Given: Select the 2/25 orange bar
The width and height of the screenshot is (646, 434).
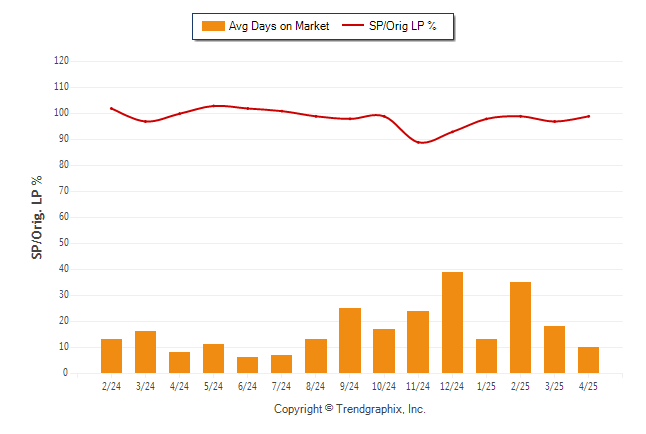Looking at the screenshot, I should pos(520,328).
